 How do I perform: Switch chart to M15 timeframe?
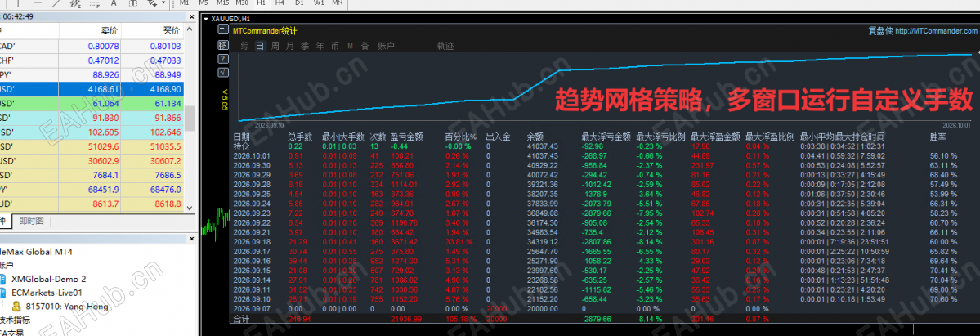222,3
